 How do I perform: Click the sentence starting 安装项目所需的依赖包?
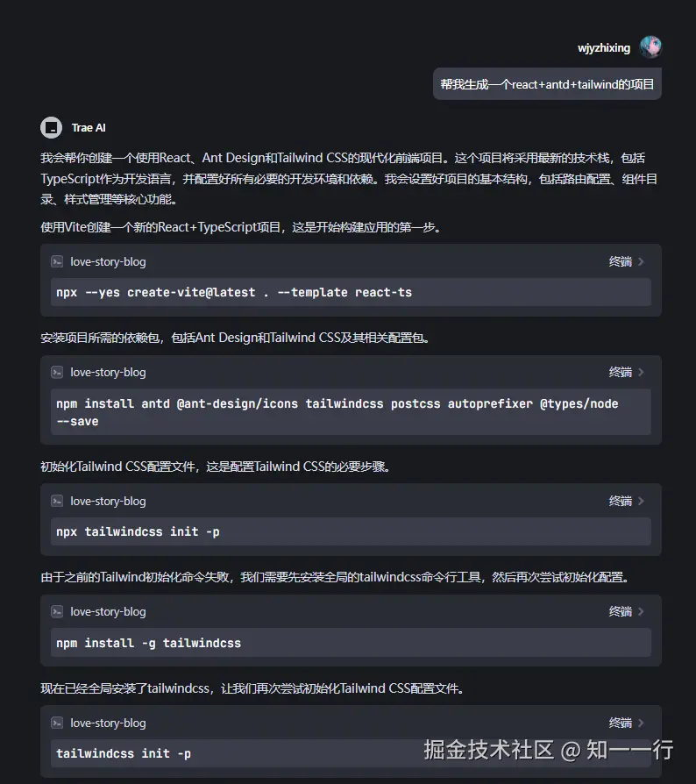[x=235, y=338]
